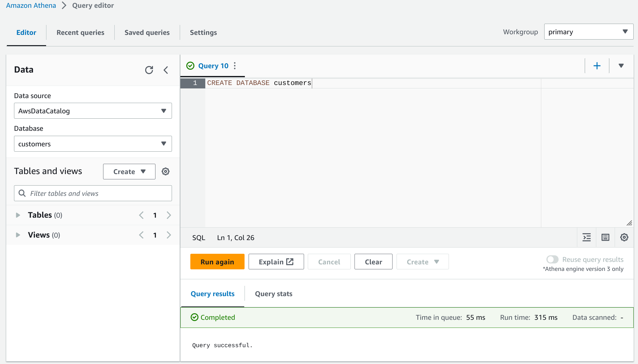Toggle Reuse query results switch
638x364 pixels.
pos(552,259)
